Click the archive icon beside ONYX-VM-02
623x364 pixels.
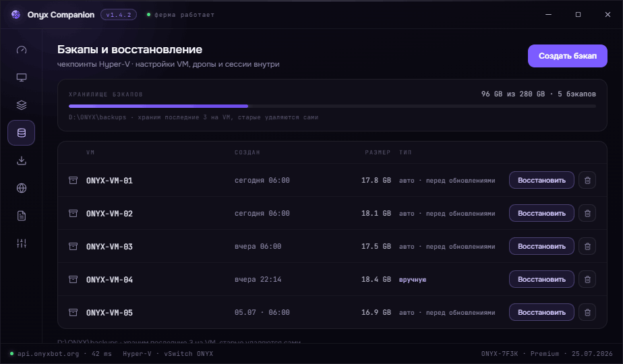pyautogui.click(x=73, y=214)
